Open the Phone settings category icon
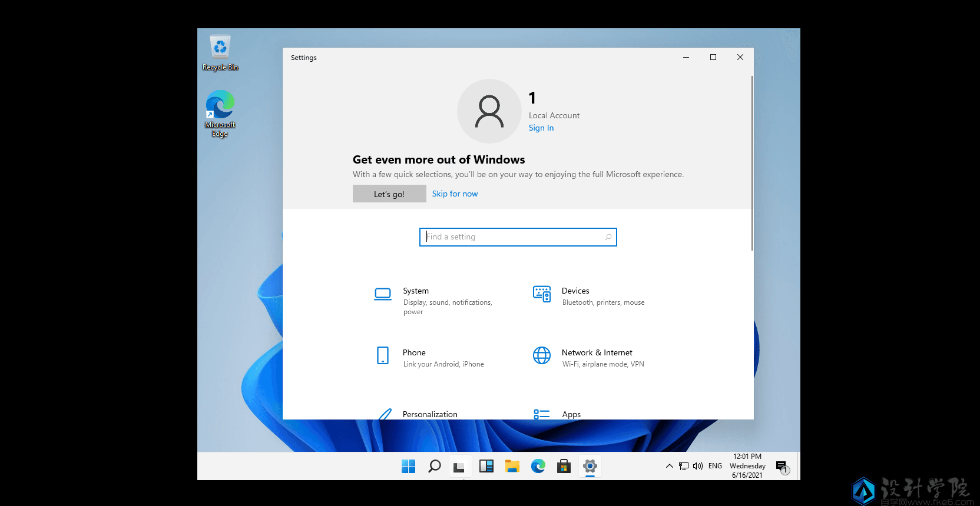 click(383, 355)
